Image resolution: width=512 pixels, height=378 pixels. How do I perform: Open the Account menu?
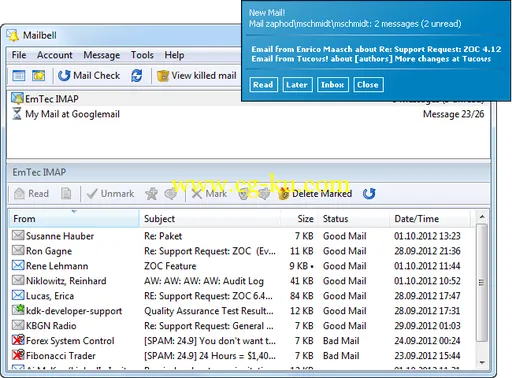click(x=55, y=55)
